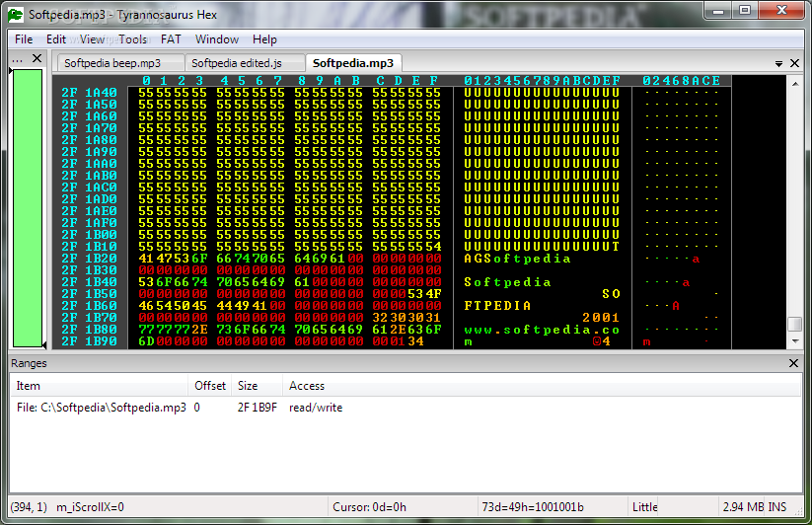Screen dimensions: 812x525
Task: Open the Help menu
Action: coord(264,39)
